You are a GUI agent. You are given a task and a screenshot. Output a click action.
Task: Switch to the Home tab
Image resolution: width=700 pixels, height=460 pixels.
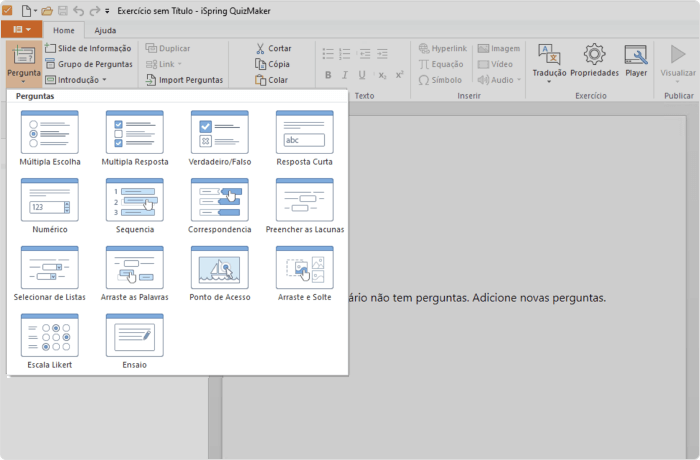tap(63, 30)
